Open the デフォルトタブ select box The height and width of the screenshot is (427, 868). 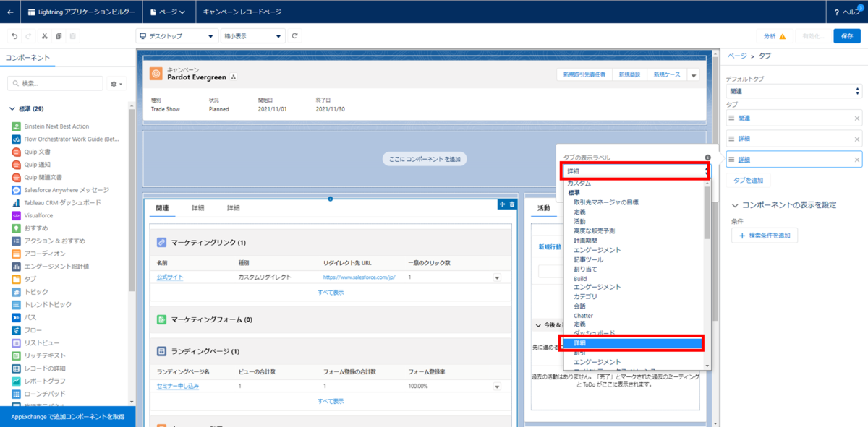point(793,91)
